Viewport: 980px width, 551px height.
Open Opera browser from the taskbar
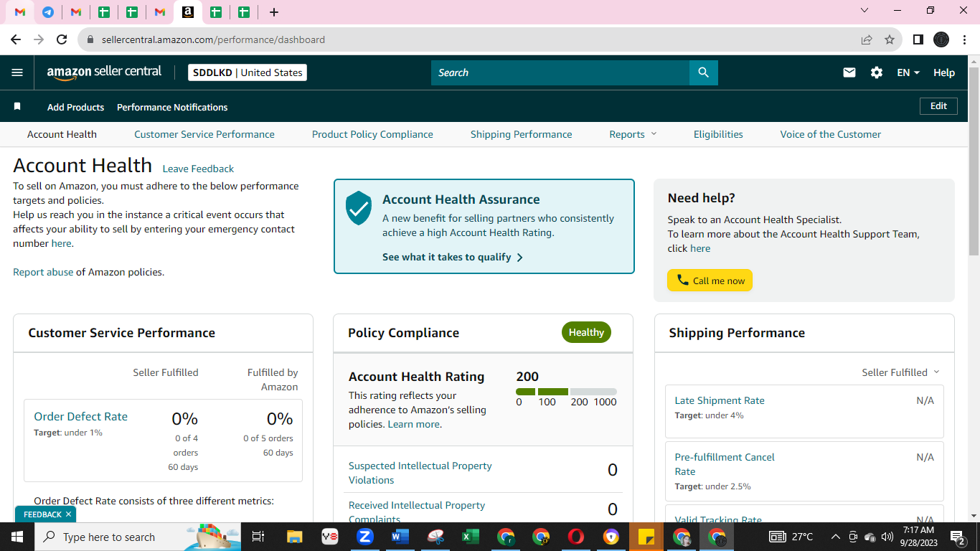coord(575,537)
